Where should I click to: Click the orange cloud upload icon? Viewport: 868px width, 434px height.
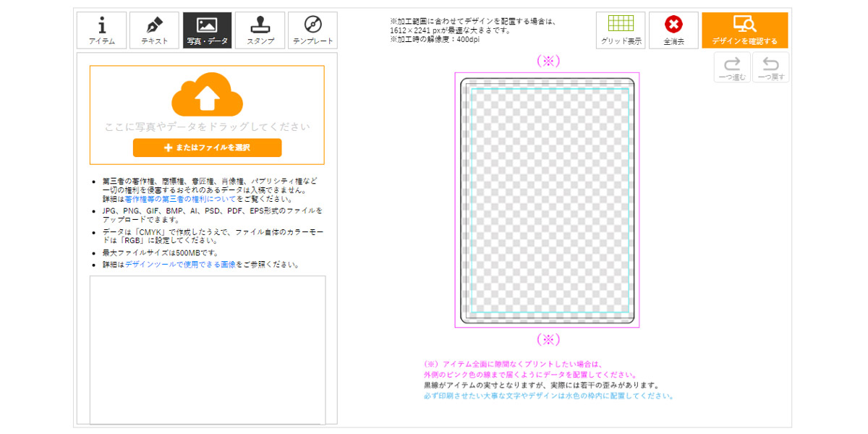pyautogui.click(x=207, y=94)
